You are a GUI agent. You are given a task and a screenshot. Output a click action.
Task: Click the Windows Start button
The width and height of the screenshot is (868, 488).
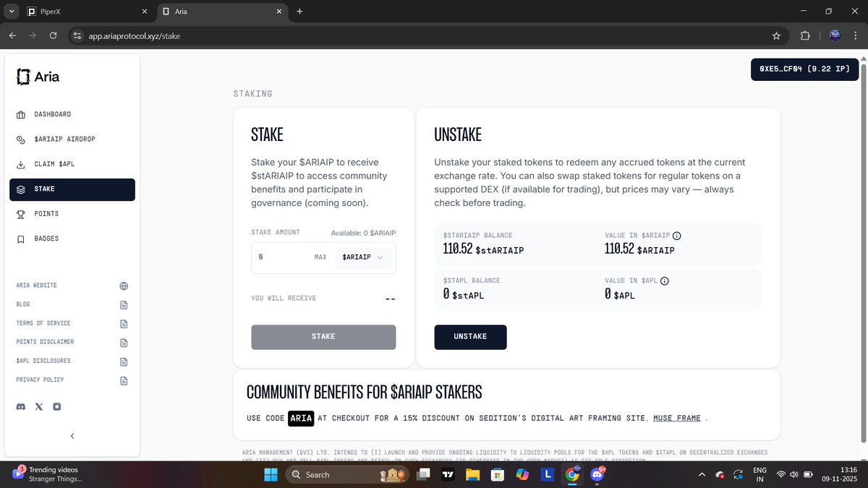[270, 475]
